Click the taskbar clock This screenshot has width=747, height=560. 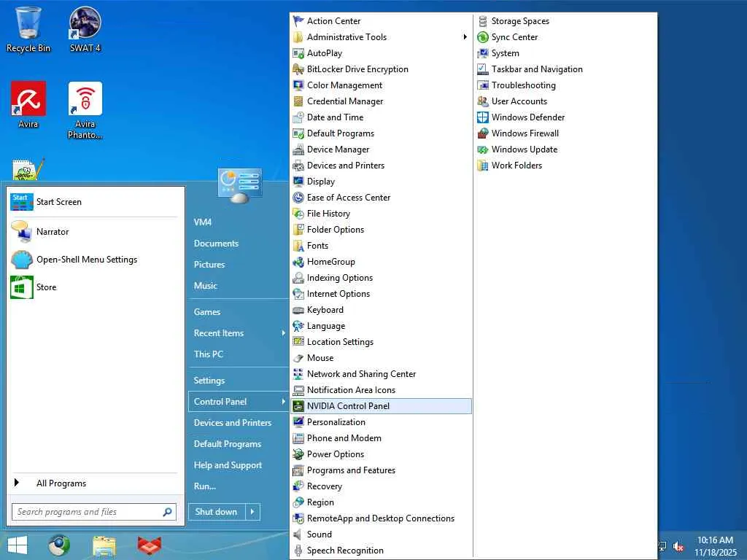pyautogui.click(x=715, y=546)
